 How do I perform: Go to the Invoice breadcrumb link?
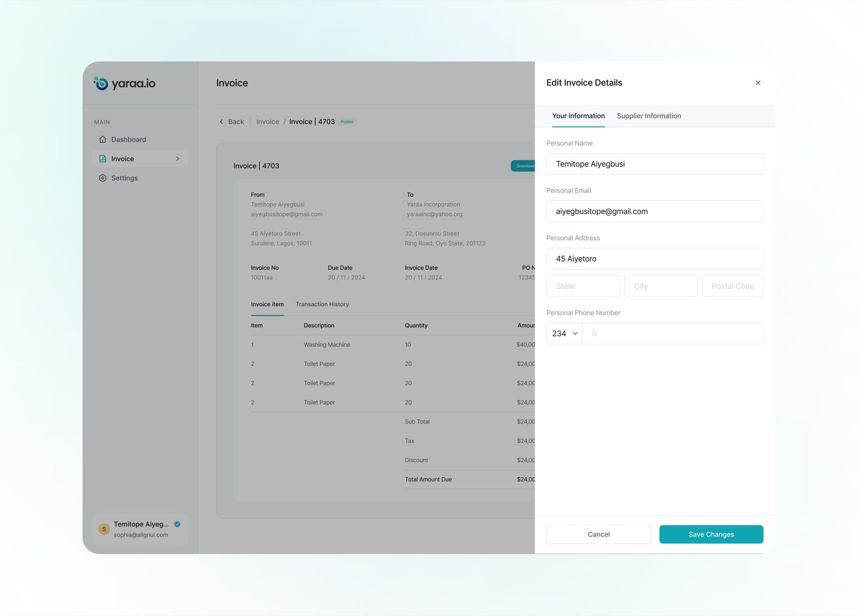pyautogui.click(x=268, y=122)
